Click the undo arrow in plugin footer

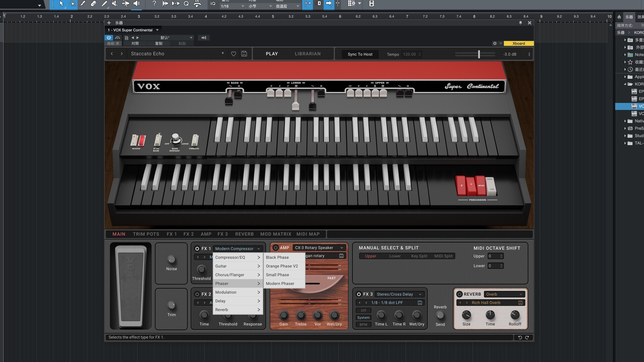click(520, 338)
